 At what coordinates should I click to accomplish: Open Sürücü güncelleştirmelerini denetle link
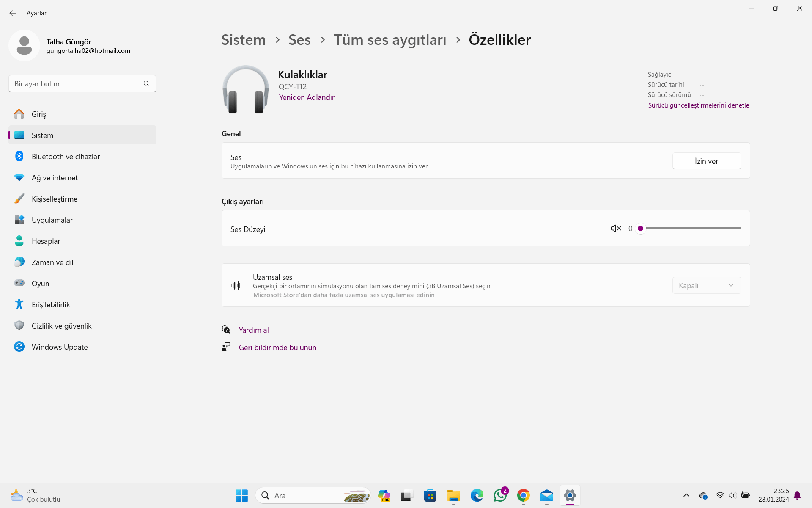tap(698, 105)
